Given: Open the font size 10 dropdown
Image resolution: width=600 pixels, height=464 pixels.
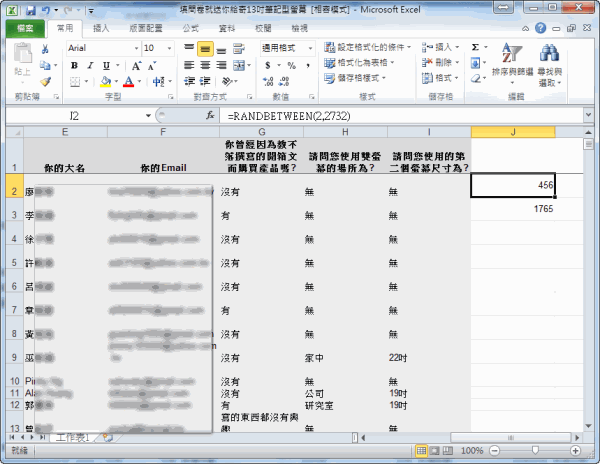Looking at the screenshot, I should (x=169, y=49).
